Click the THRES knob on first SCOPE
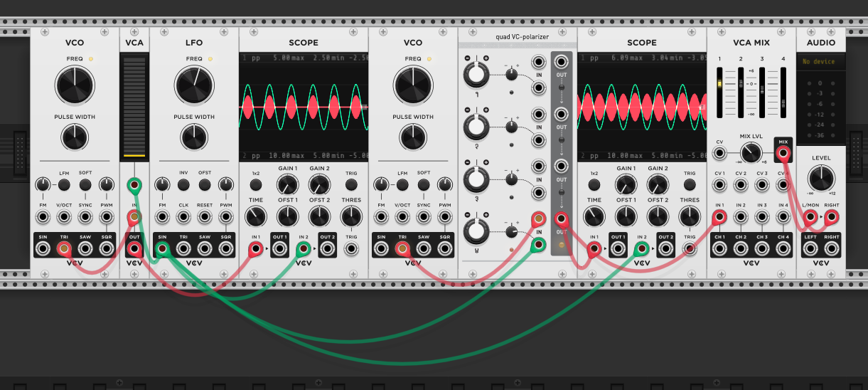 tap(352, 217)
